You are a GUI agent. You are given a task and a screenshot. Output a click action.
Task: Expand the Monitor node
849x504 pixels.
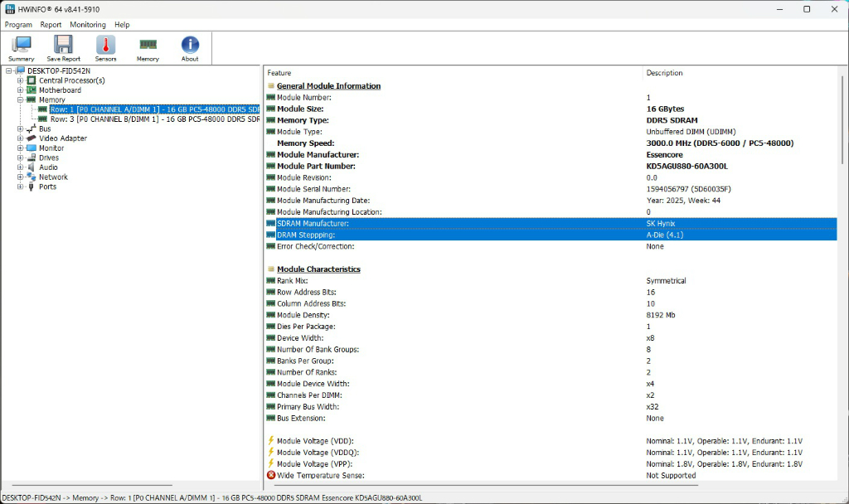[x=20, y=148]
